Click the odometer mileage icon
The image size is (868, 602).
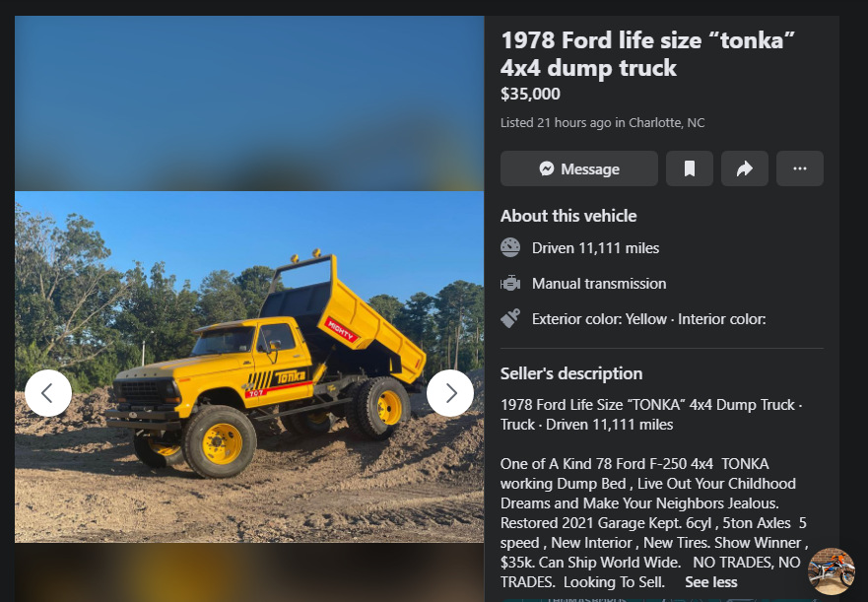[x=510, y=247]
